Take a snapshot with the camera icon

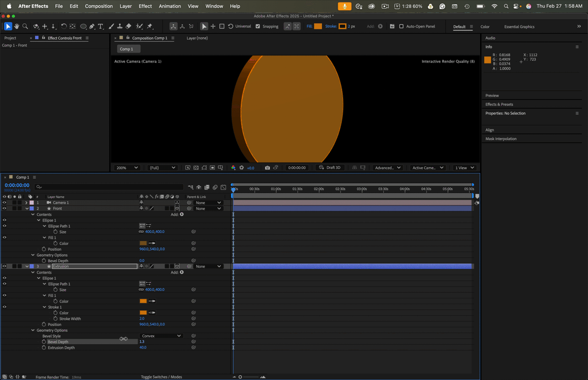pos(267,168)
